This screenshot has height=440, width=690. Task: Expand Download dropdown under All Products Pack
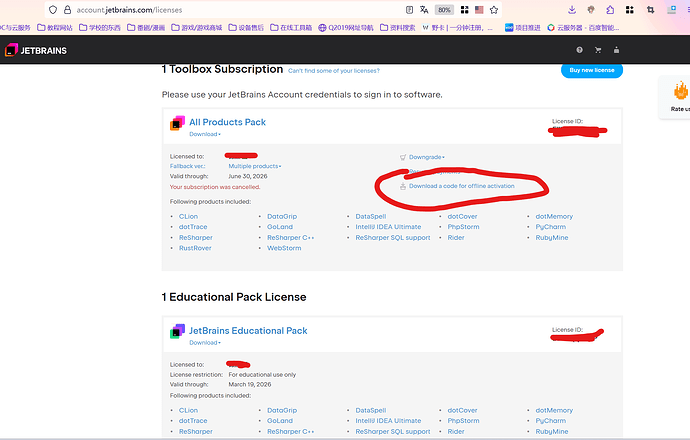(x=205, y=134)
